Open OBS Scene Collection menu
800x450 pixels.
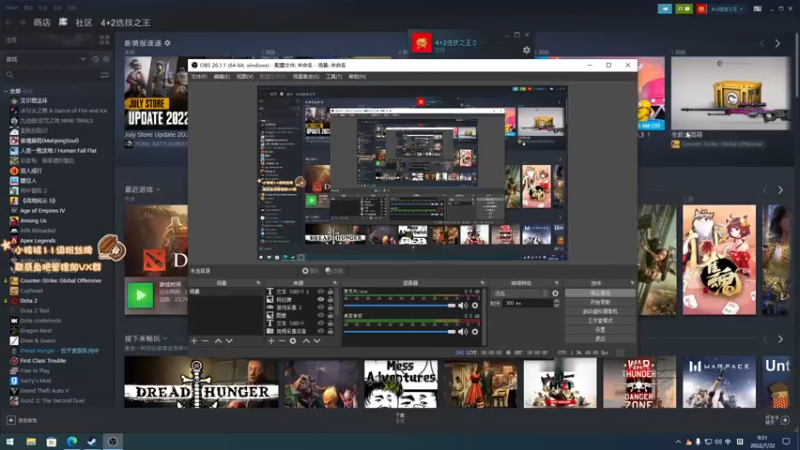tap(306, 77)
